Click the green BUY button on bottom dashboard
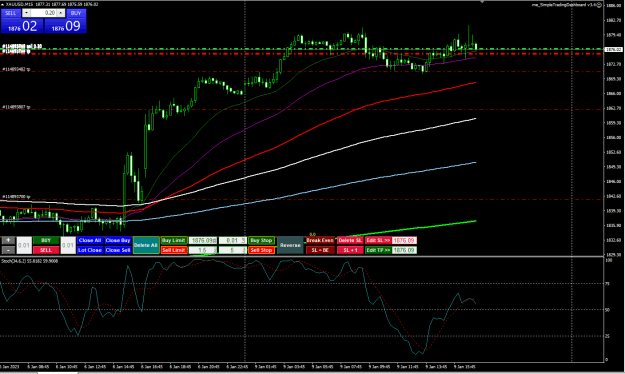This screenshot has width=625, height=374. point(46,240)
